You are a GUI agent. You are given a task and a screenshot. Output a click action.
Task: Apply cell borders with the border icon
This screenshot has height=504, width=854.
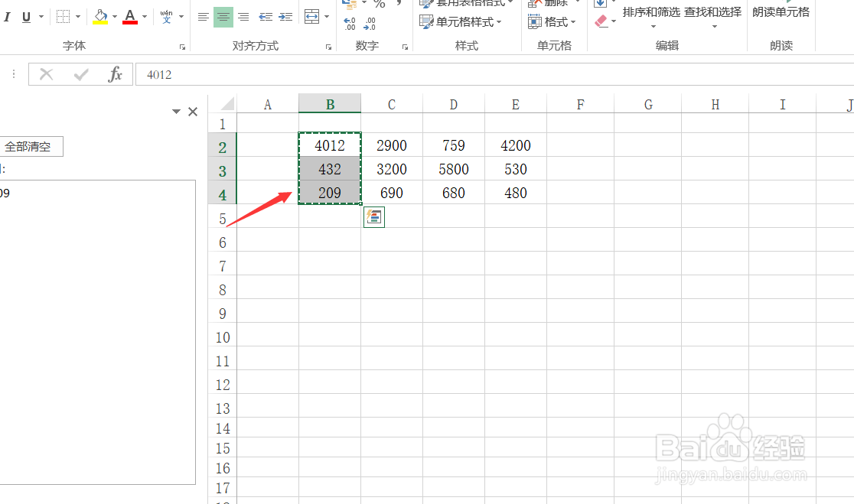(64, 17)
